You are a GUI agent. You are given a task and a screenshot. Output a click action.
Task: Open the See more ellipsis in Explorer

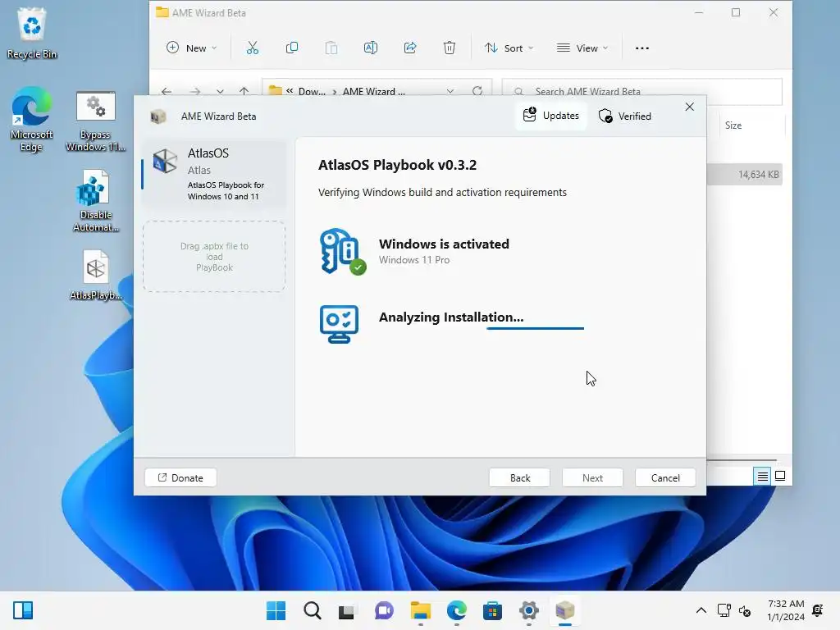point(641,48)
